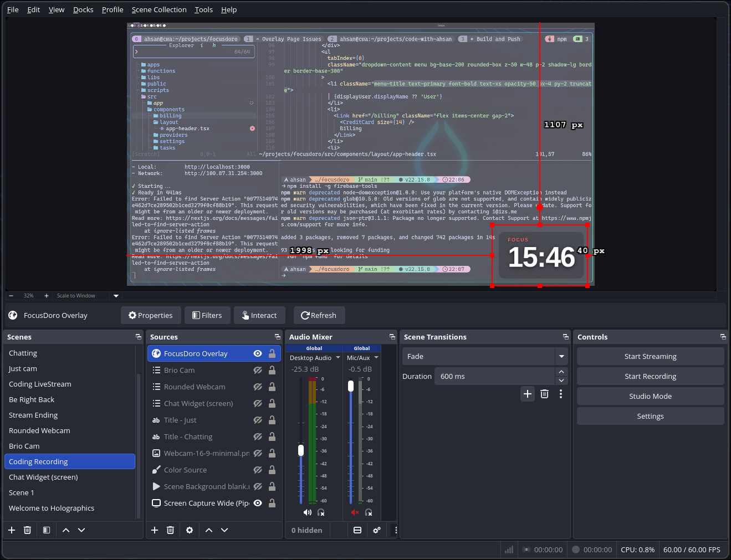Hide the Brio Cam source

tap(257, 370)
